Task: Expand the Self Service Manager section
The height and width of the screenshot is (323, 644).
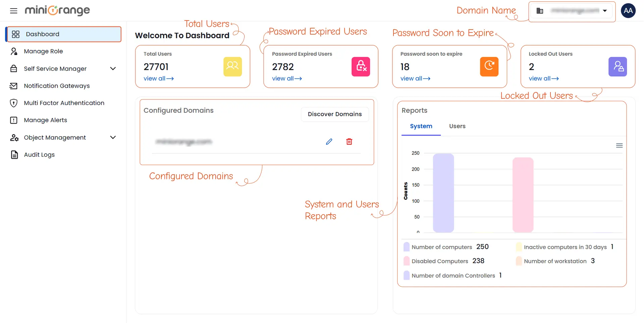Action: pyautogui.click(x=113, y=68)
